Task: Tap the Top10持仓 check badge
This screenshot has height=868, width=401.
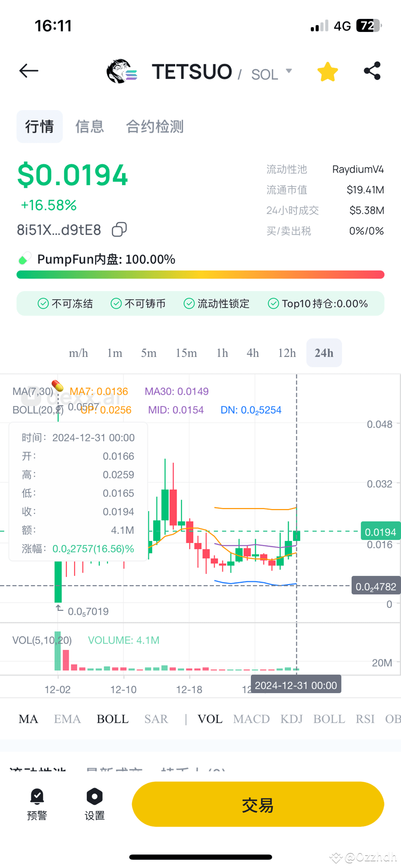Action: (x=318, y=304)
